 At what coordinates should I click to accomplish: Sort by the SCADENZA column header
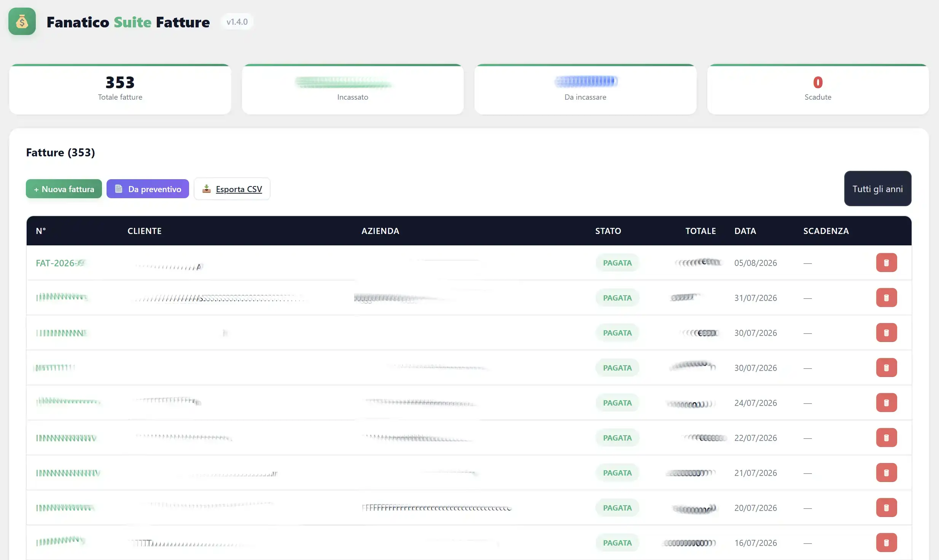pos(826,231)
